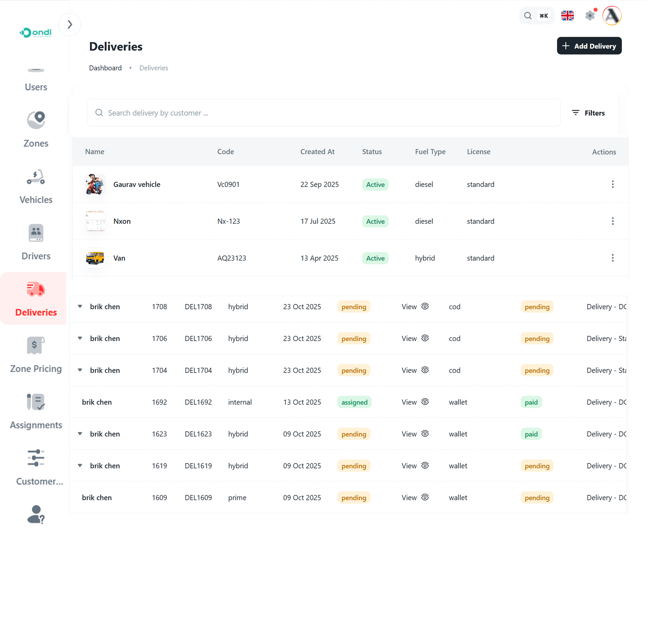This screenshot has width=647, height=644.
Task: Expand sidebar with chevron arrow
Action: coord(70,24)
